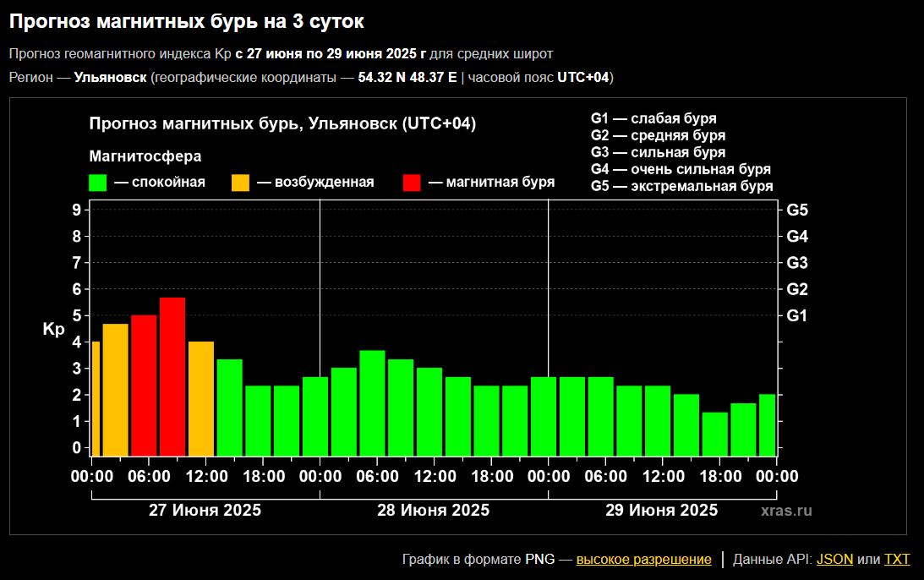924x580 pixels.
Task: Click the xras.ru watermark
Action: click(x=786, y=511)
